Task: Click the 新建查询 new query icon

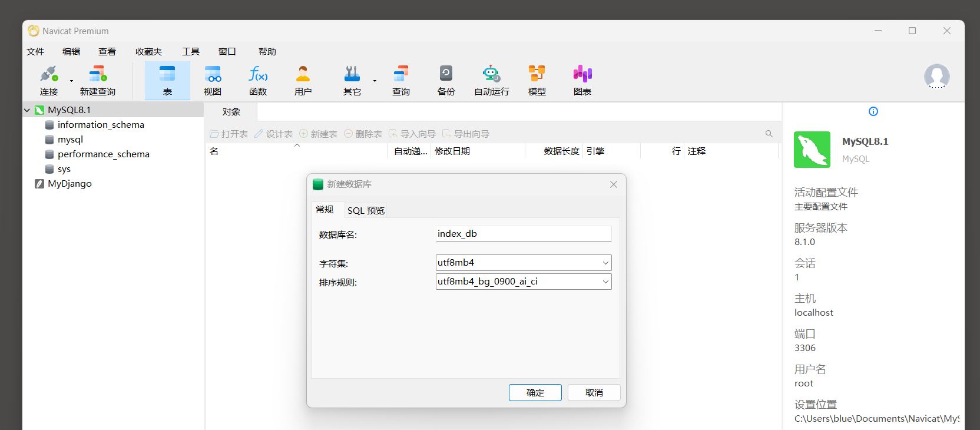Action: click(98, 81)
